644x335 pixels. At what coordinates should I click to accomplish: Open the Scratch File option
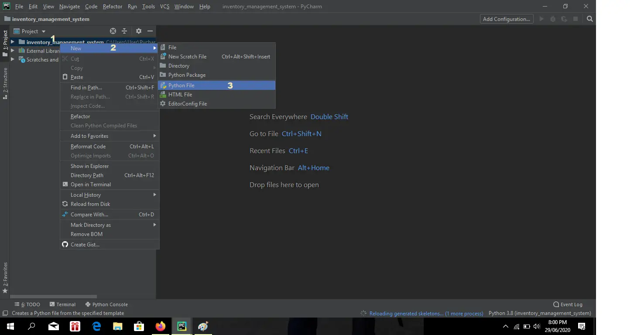(x=188, y=56)
